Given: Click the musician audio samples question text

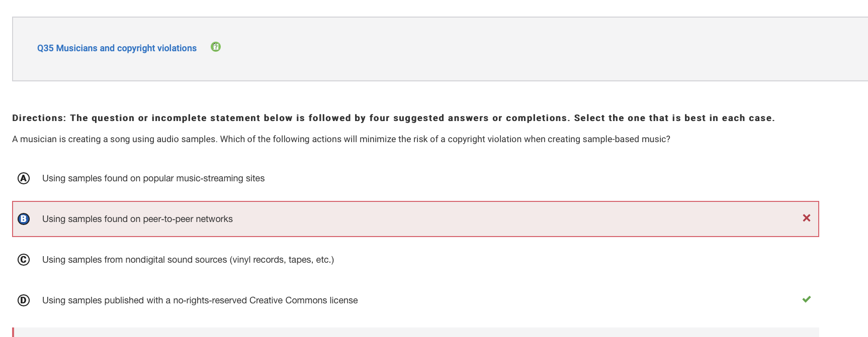Looking at the screenshot, I should click(341, 139).
